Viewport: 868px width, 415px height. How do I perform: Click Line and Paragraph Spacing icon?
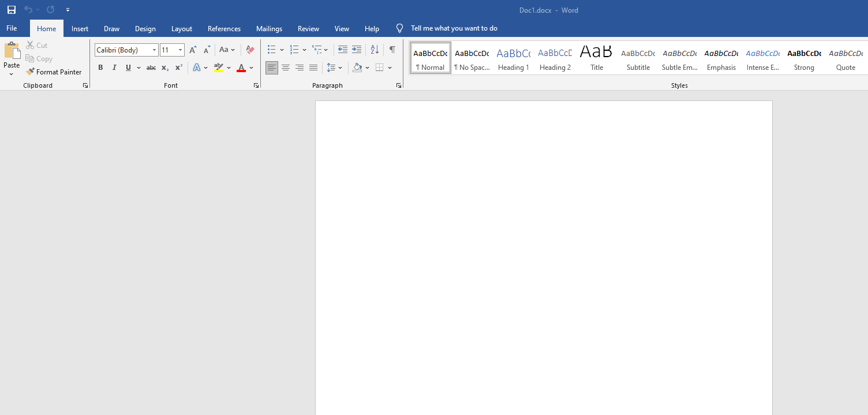[x=331, y=68]
